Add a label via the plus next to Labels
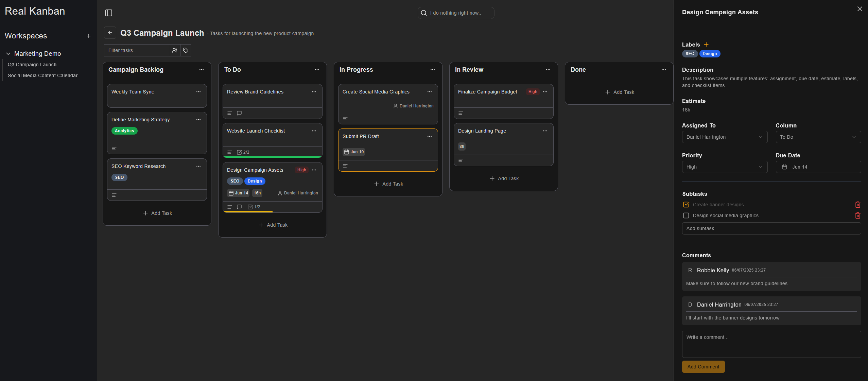 706,44
